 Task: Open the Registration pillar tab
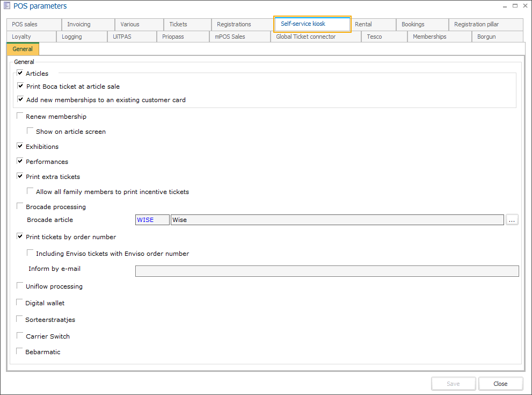point(476,24)
